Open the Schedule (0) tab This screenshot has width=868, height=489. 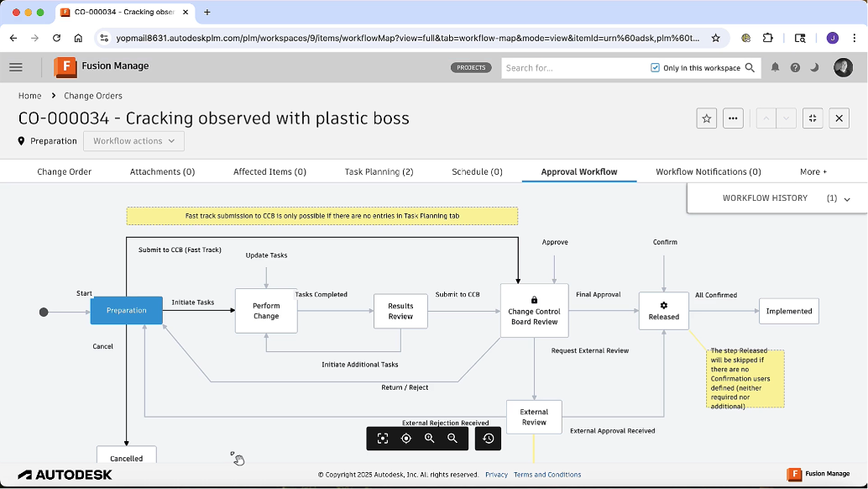pos(477,171)
